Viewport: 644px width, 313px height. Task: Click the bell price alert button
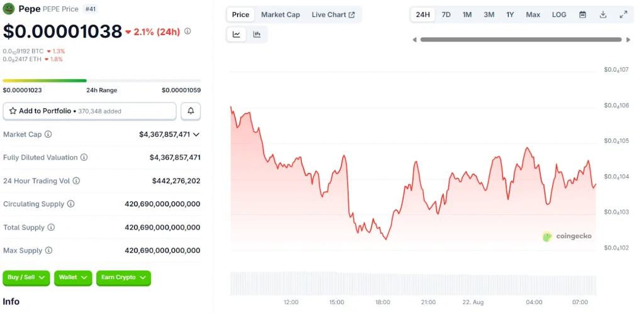(191, 111)
